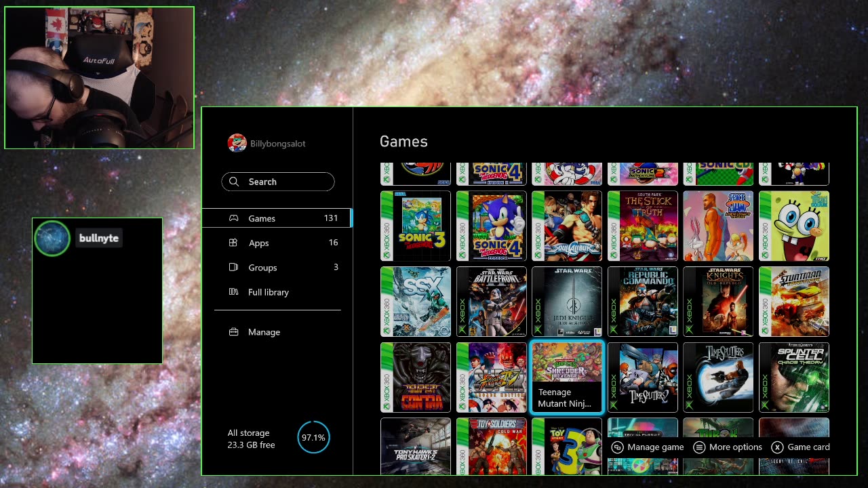Click the menu icon beside More options

[699, 447]
